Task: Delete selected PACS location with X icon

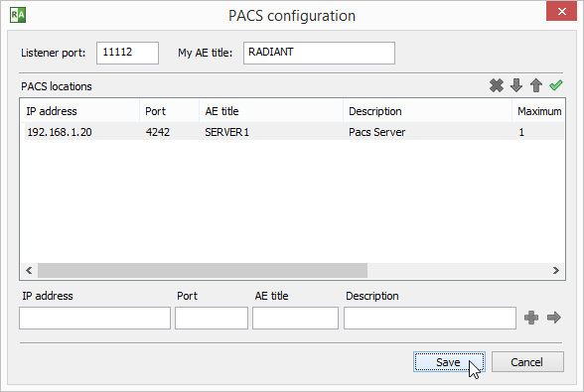Action: pos(497,85)
